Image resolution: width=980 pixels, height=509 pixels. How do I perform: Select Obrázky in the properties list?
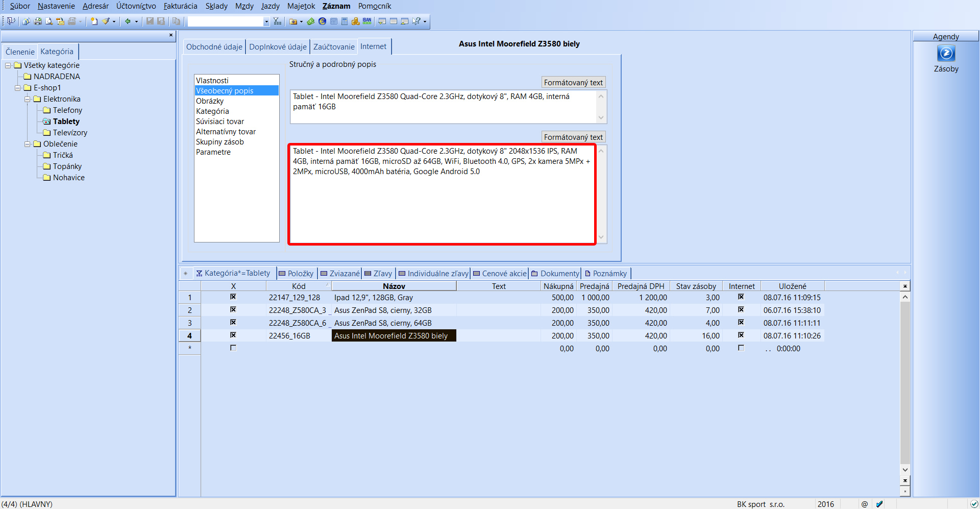(x=210, y=101)
